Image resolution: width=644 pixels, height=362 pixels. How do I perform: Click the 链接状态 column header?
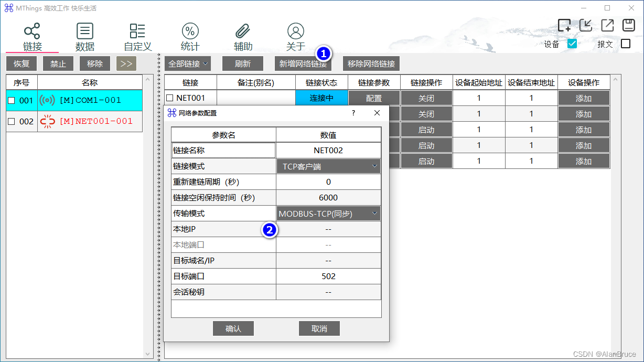click(x=321, y=82)
